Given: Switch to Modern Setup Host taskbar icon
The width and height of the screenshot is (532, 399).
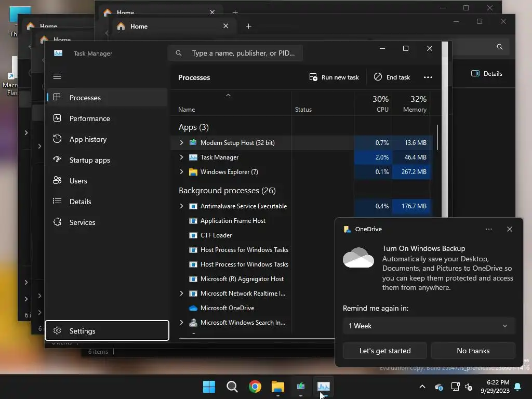Looking at the screenshot, I should pos(301,387).
